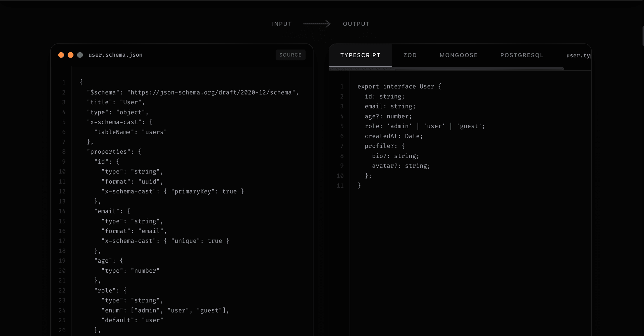
Task: Click the "age": { line
Action: [x=109, y=261]
